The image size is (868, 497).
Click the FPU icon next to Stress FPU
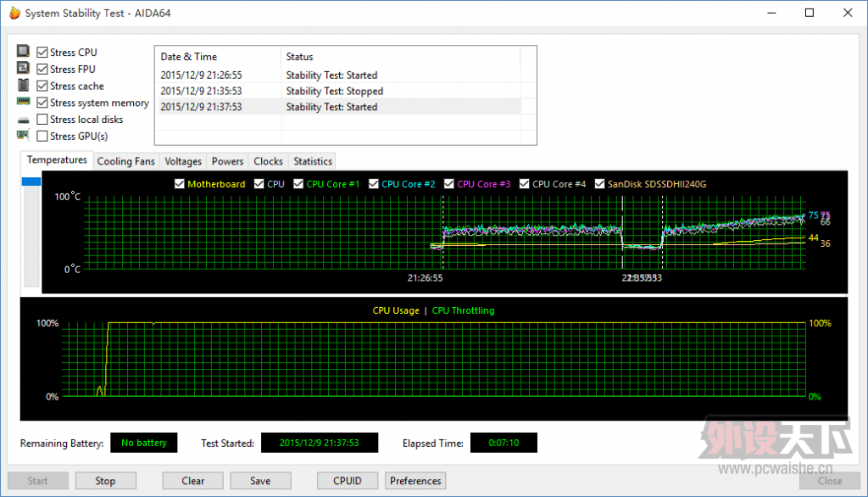[x=23, y=68]
